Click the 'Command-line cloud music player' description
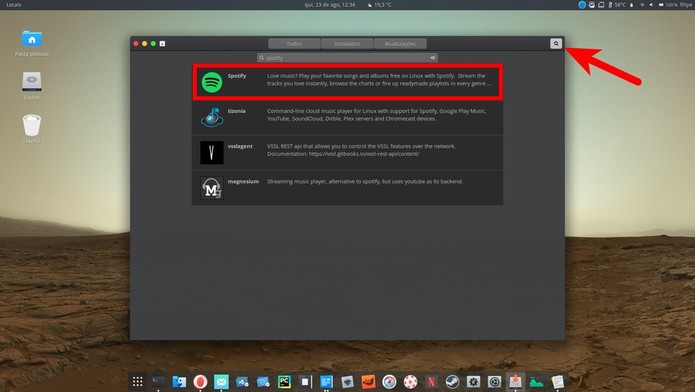The height and width of the screenshot is (392, 695). point(376,115)
